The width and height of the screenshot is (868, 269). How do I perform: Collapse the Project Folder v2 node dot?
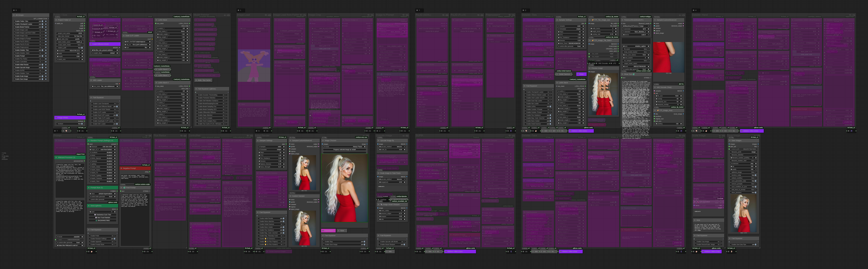click(x=56, y=20)
